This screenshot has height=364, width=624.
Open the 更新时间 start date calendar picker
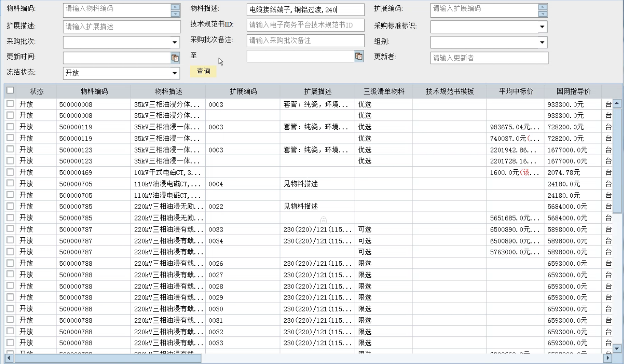pyautogui.click(x=175, y=58)
